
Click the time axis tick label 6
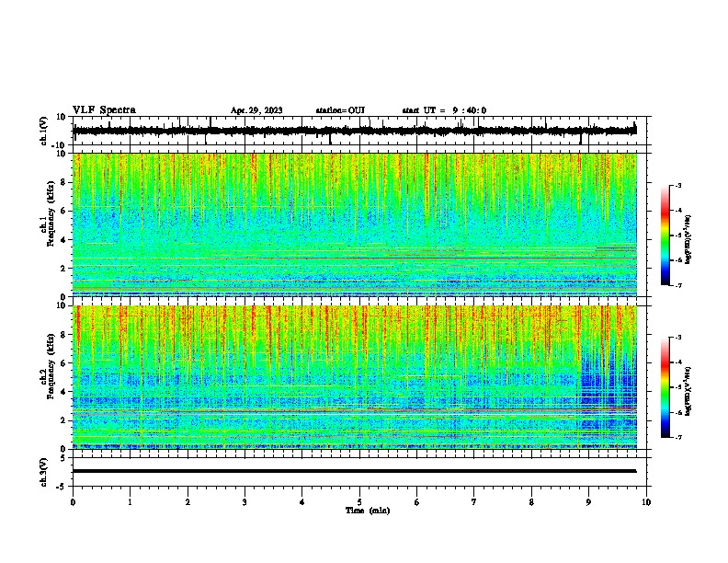point(417,502)
